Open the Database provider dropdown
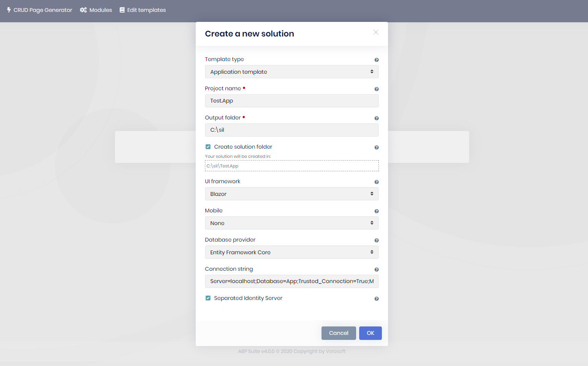 [x=292, y=252]
